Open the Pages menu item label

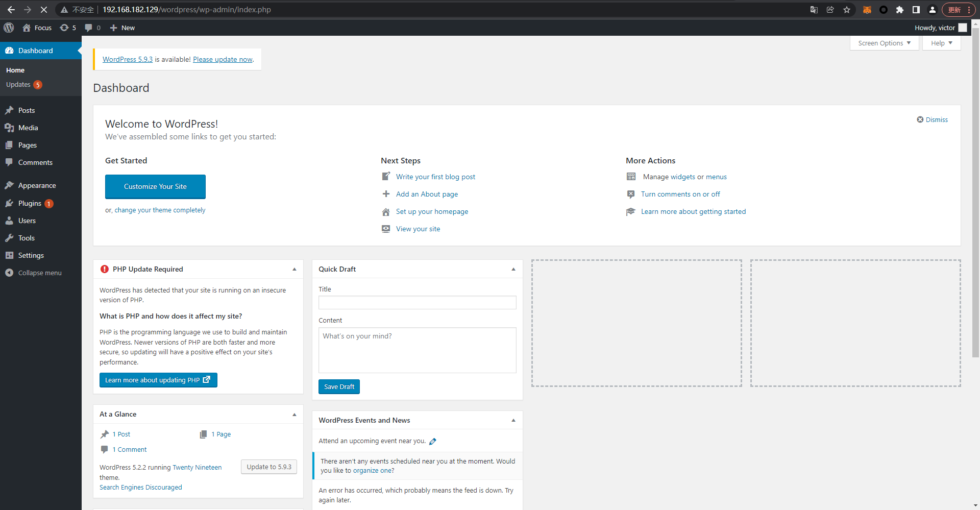28,145
